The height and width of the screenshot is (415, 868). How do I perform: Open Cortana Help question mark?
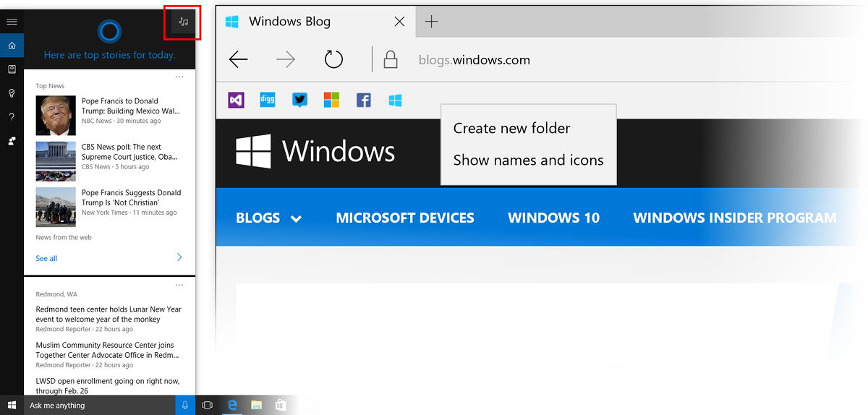[x=12, y=116]
